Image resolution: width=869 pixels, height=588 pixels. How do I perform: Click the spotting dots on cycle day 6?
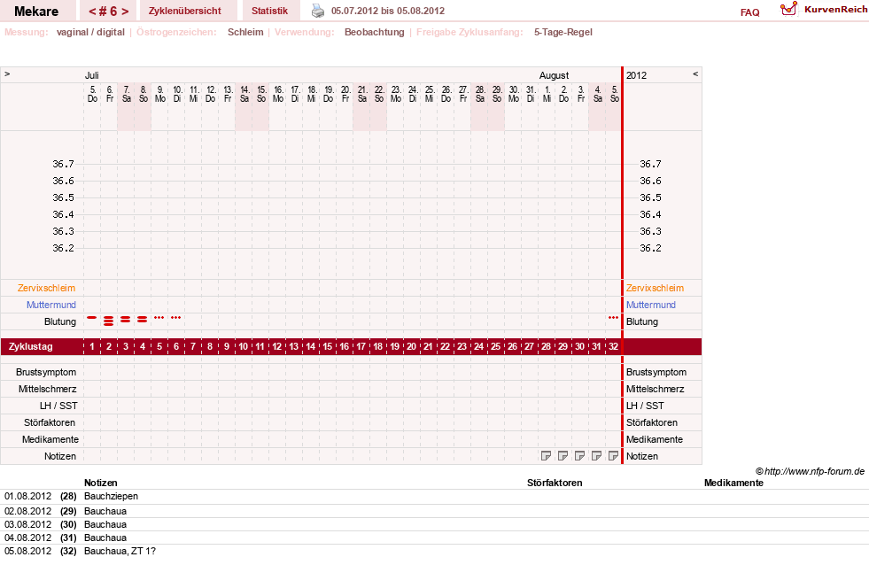click(x=175, y=318)
